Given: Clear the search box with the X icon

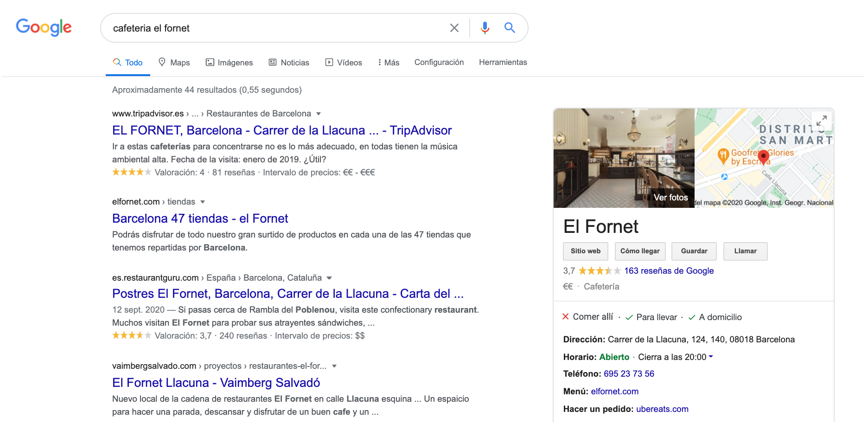Looking at the screenshot, I should point(454,28).
